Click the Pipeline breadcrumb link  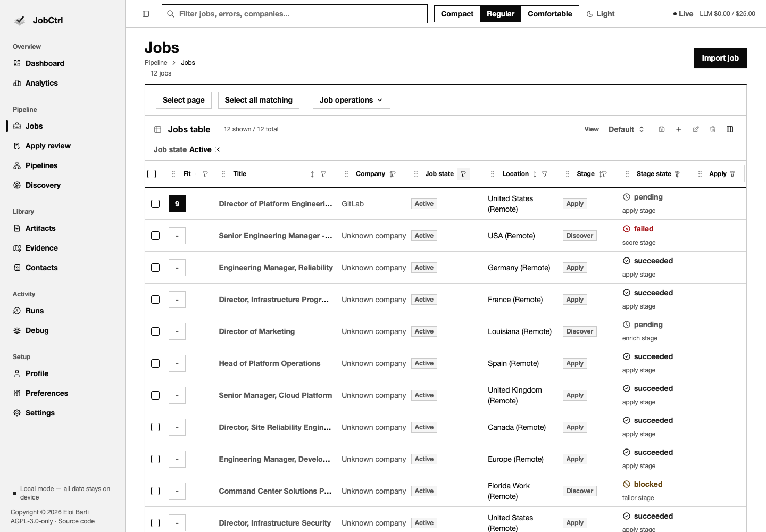click(156, 63)
